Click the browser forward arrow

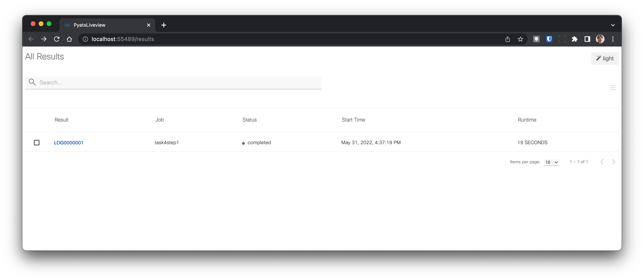pos(44,39)
